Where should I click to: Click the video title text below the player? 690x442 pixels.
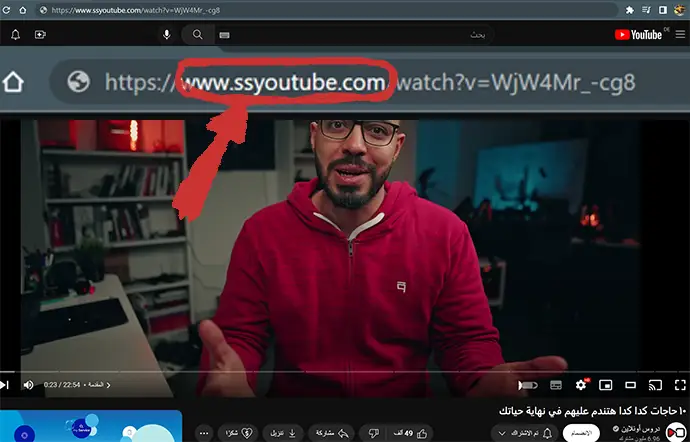[593, 411]
